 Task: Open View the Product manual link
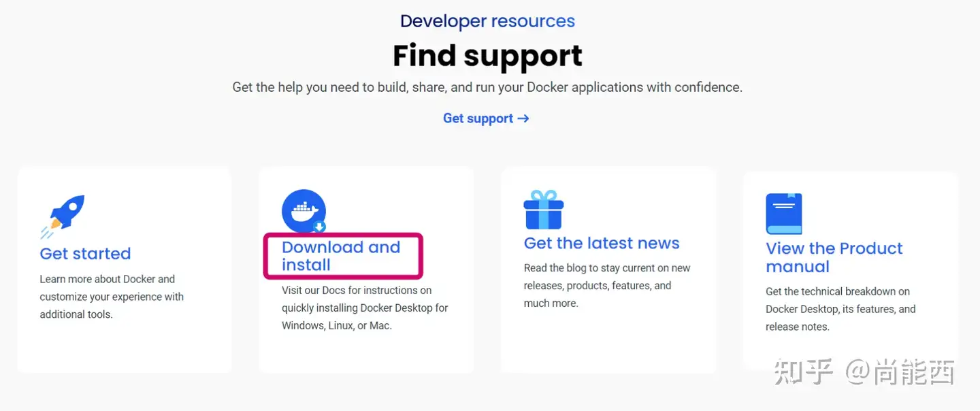pos(834,257)
